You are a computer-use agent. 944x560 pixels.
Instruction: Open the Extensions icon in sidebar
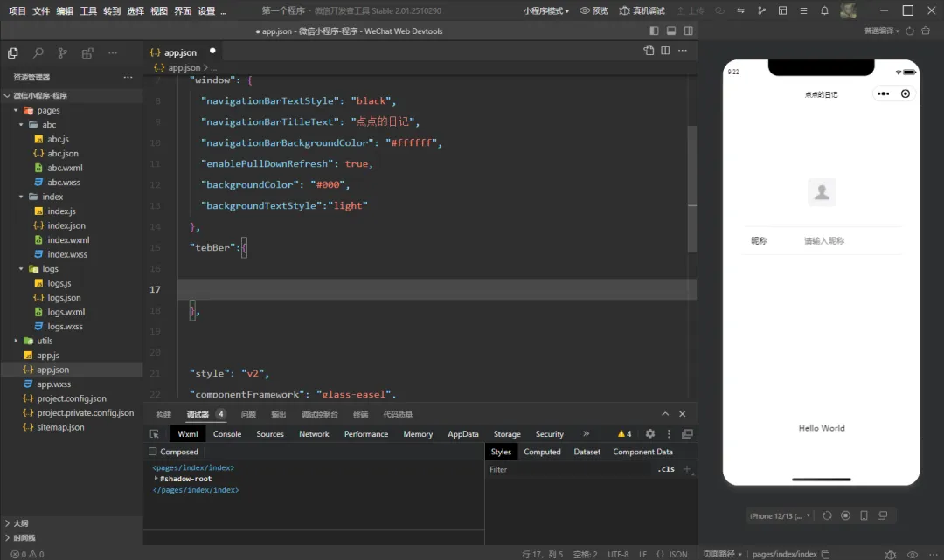coord(87,53)
